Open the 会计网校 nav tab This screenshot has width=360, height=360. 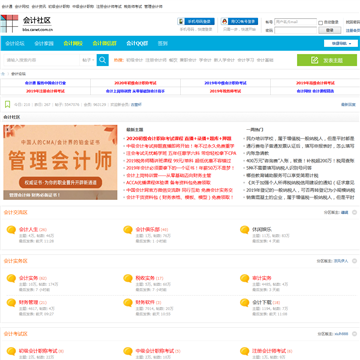(x=73, y=43)
